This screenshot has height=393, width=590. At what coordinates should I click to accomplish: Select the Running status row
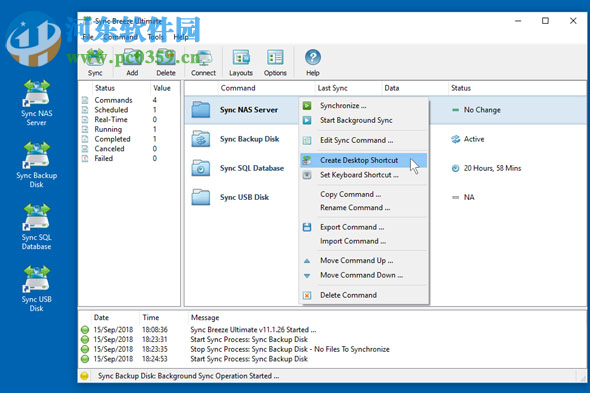(x=130, y=129)
